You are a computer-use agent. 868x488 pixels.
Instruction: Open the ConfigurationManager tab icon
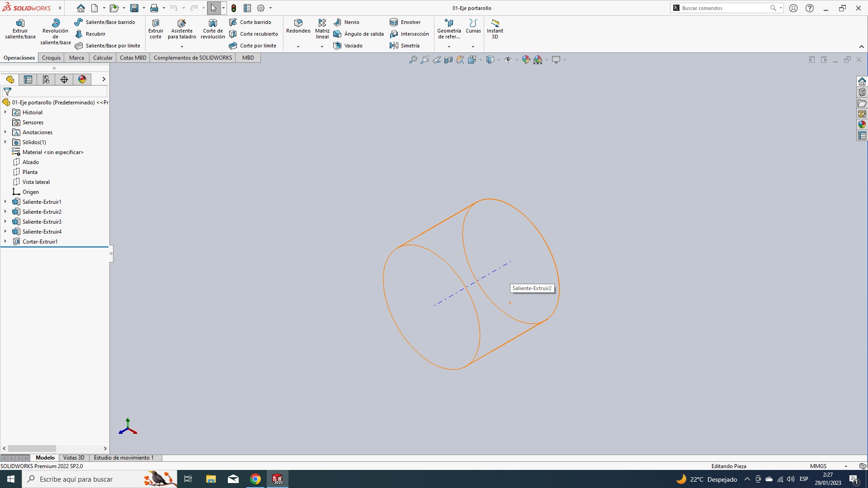(x=46, y=80)
